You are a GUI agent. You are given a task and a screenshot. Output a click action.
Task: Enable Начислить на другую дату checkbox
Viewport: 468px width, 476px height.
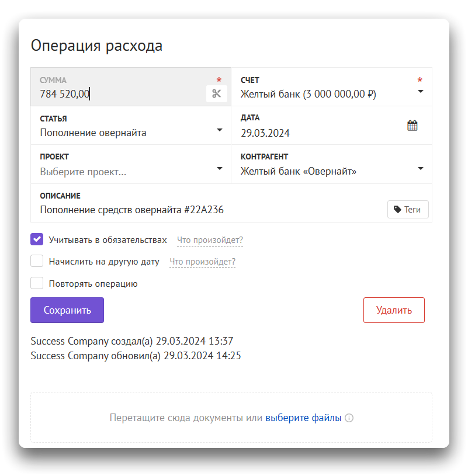(x=37, y=261)
